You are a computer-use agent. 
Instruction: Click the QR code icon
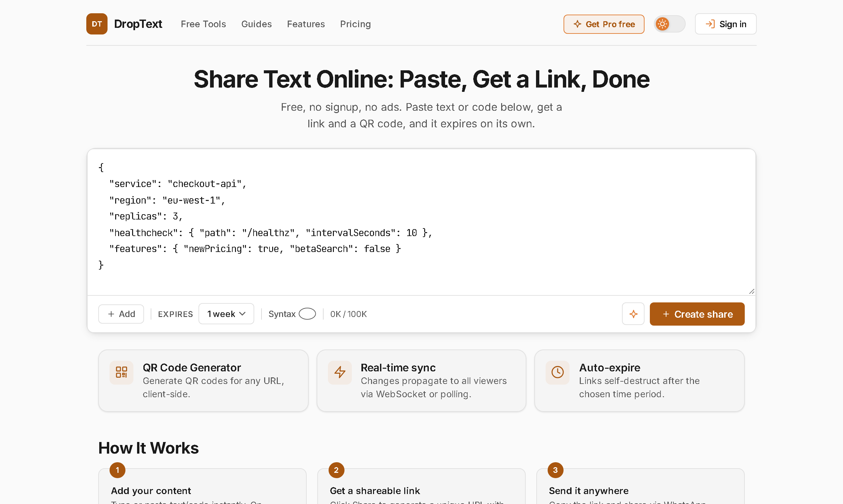click(x=121, y=373)
